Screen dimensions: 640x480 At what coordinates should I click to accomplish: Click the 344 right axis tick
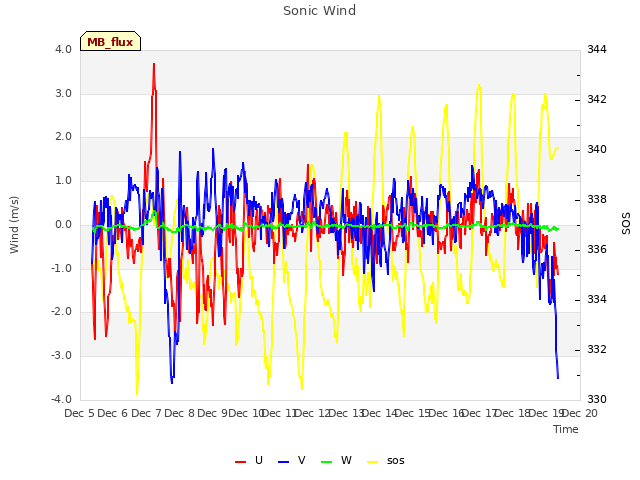(x=597, y=50)
